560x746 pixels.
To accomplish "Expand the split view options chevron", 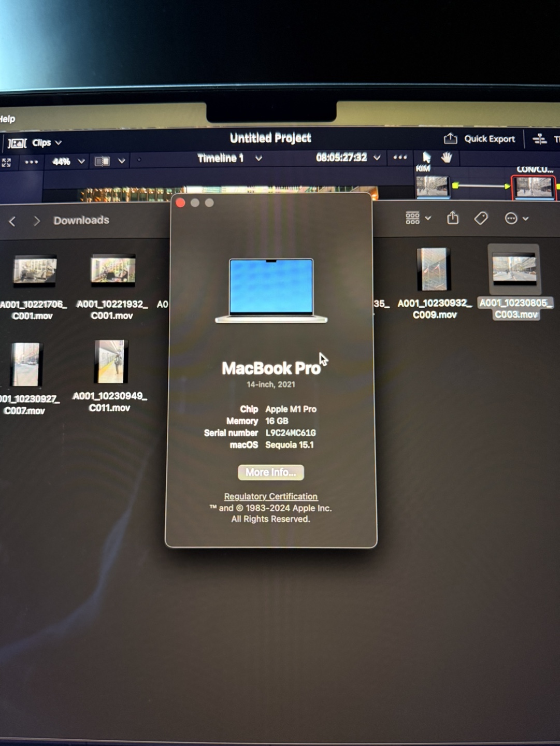I will point(122,161).
